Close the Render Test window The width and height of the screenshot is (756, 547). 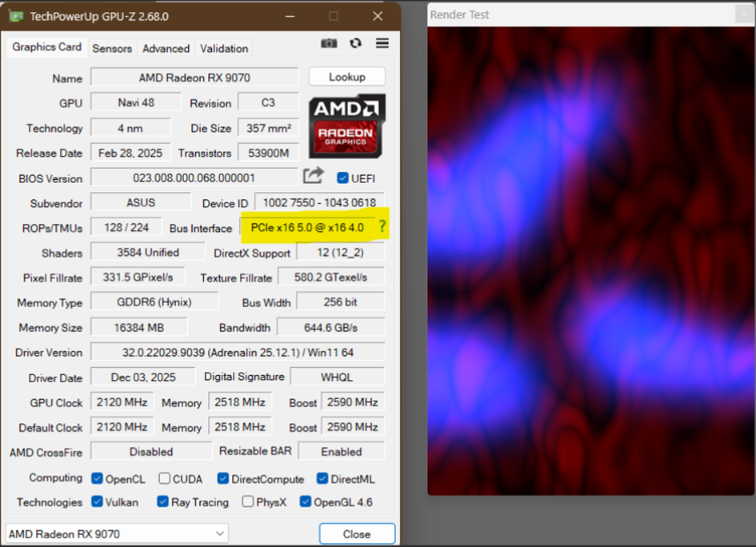pos(744,14)
